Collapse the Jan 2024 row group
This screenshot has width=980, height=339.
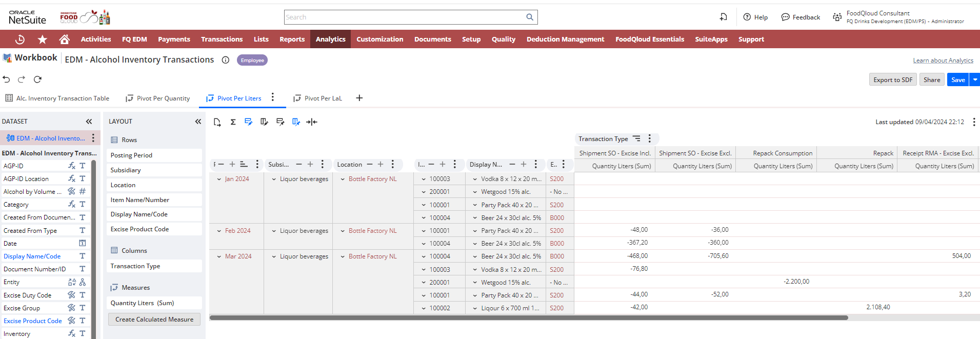[219, 179]
